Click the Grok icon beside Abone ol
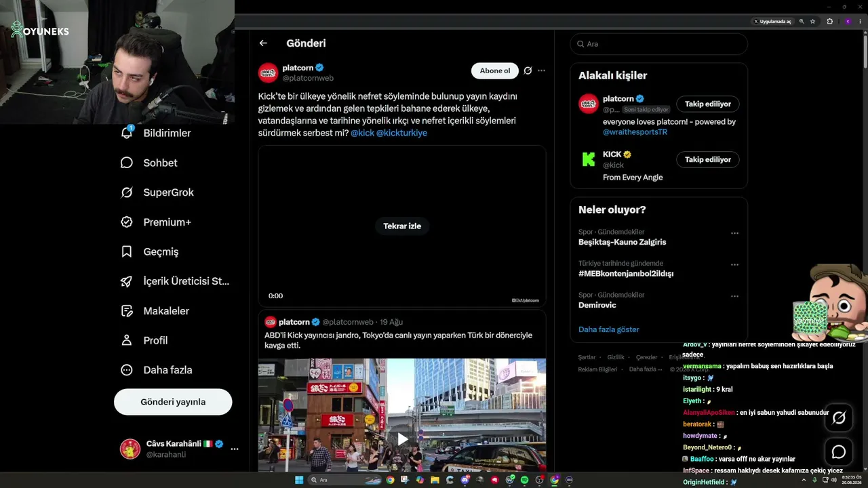Image resolution: width=868 pixels, height=488 pixels. 528,70
